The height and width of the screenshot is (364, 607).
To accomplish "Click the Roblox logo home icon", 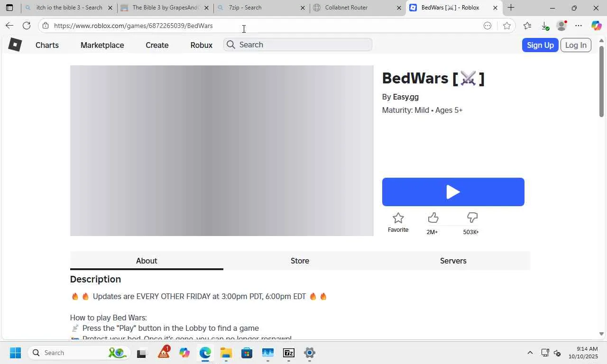I will (x=15, y=45).
